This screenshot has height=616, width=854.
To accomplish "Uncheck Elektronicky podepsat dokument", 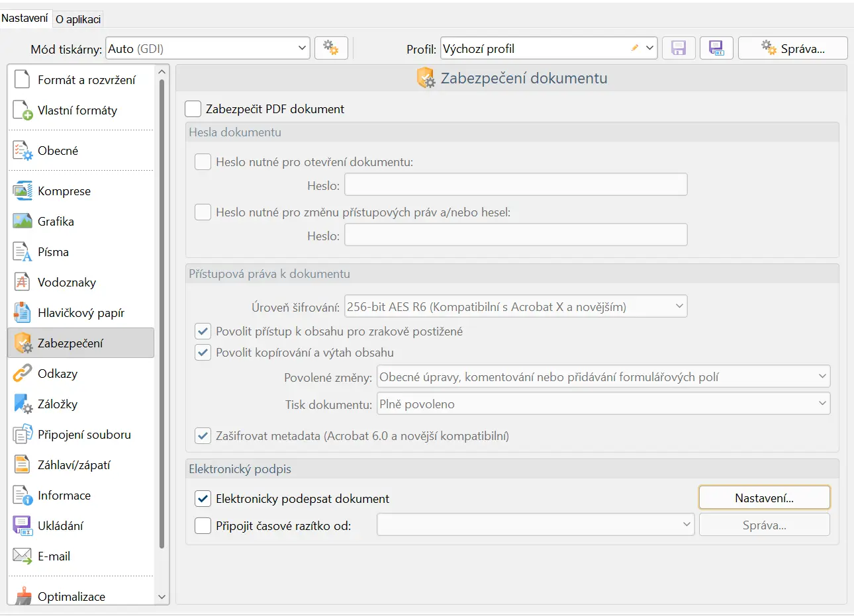I will coord(203,498).
